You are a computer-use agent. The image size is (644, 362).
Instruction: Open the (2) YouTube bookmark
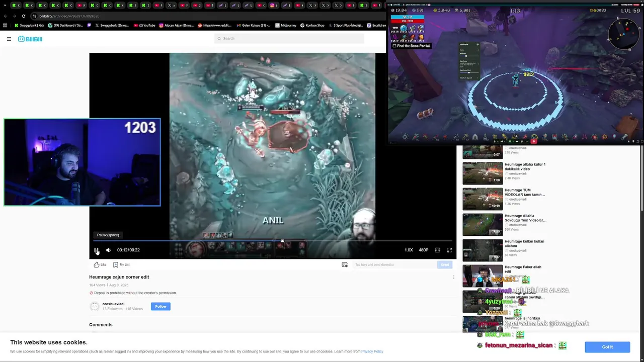144,25
